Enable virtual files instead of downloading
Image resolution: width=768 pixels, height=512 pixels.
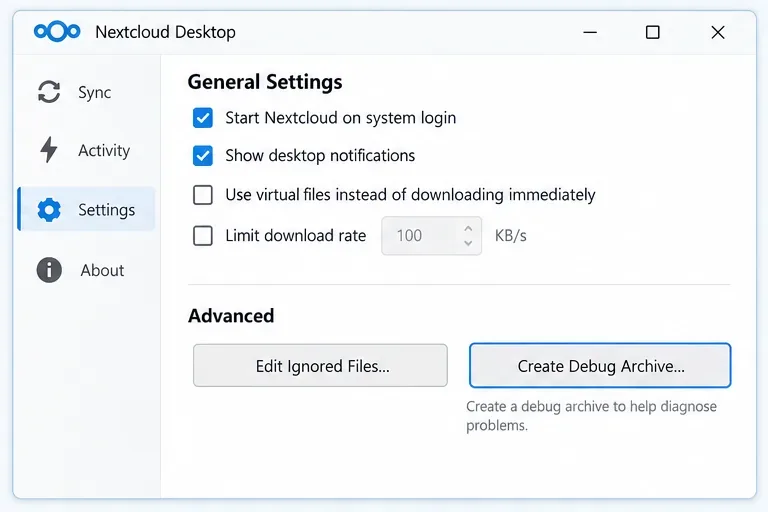pos(203,195)
